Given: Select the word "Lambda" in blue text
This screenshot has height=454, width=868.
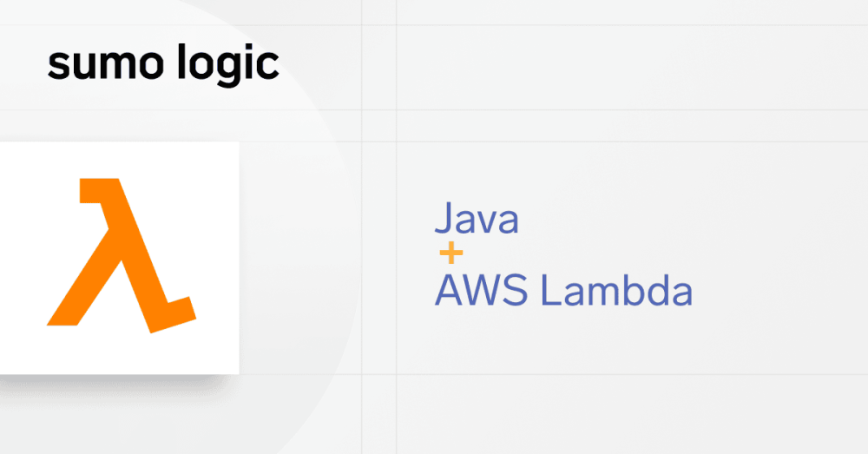Looking at the screenshot, I should click(616, 290).
